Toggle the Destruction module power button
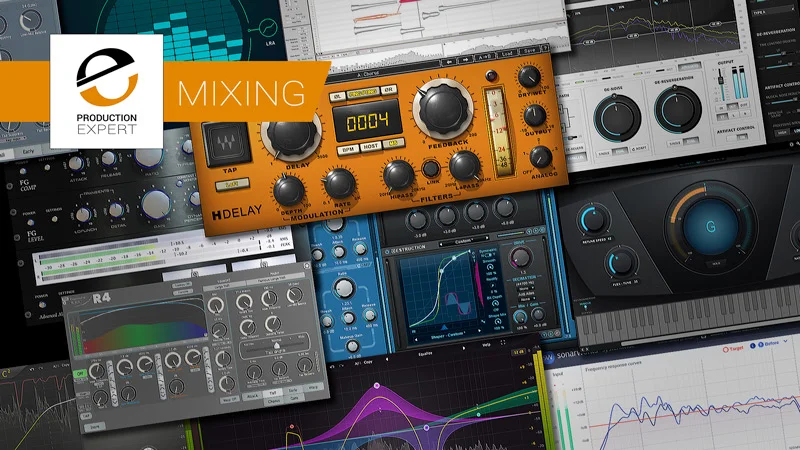Screen dimensions: 800x450 click(x=387, y=252)
